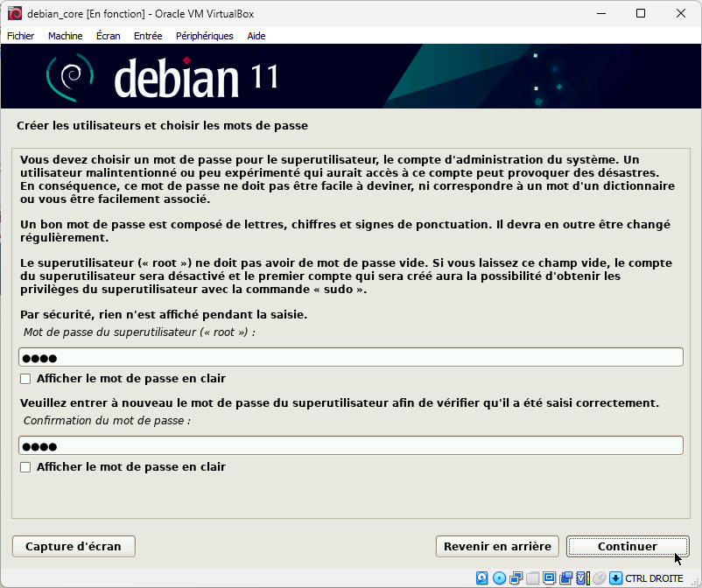Click the VirtualBox app icon in title bar

(14, 13)
